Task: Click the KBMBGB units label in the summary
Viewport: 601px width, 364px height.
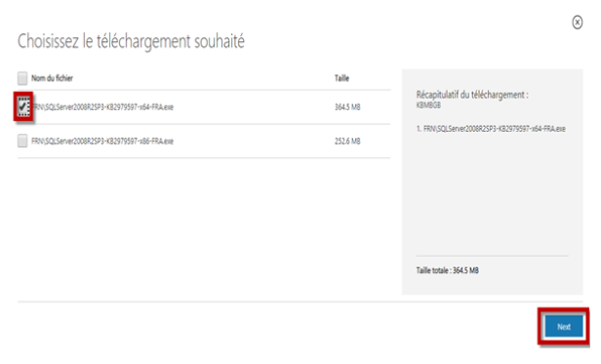Action: point(428,105)
